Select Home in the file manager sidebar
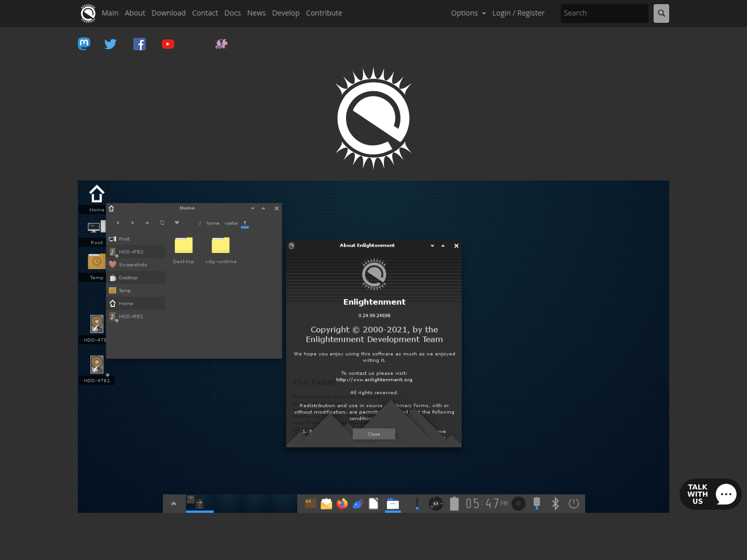 pos(136,304)
